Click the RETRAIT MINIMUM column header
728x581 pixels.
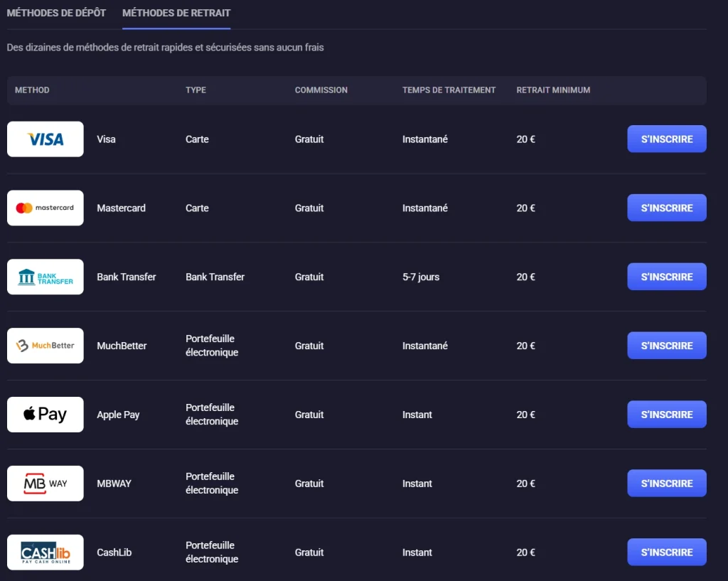553,90
